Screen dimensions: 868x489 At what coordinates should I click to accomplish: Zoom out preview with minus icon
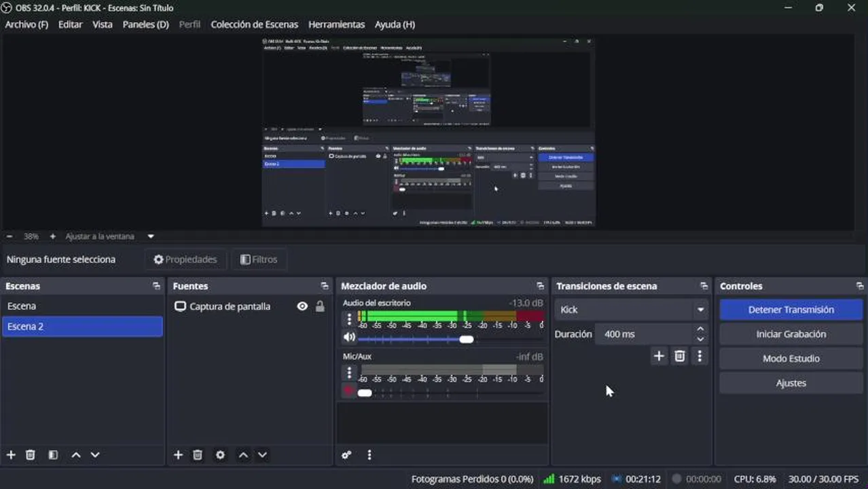click(10, 236)
